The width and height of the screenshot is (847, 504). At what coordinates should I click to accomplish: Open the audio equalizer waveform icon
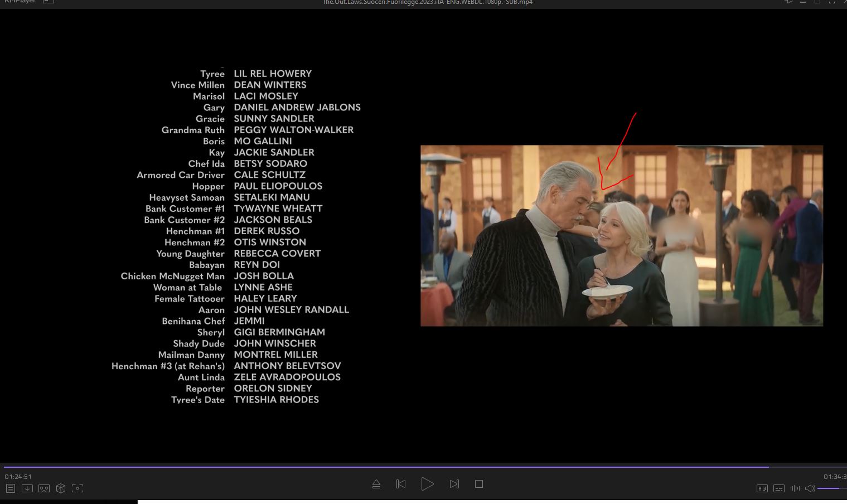pyautogui.click(x=795, y=488)
